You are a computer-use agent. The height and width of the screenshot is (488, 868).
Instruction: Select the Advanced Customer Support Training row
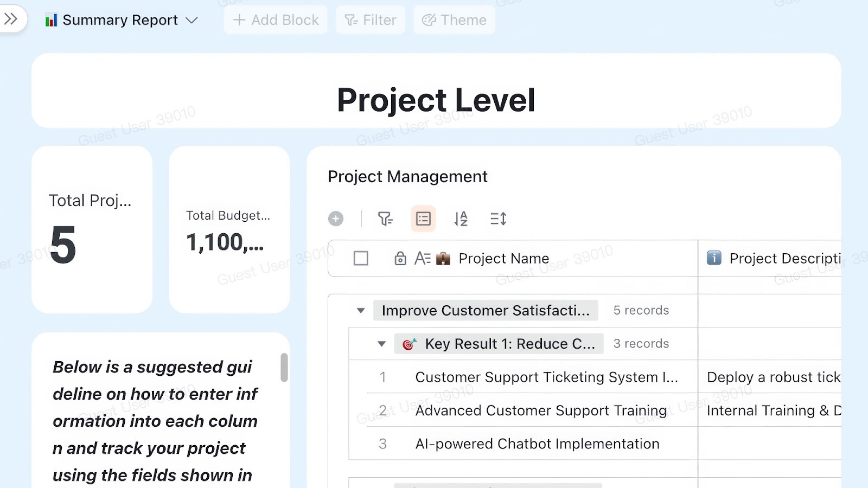tap(541, 410)
